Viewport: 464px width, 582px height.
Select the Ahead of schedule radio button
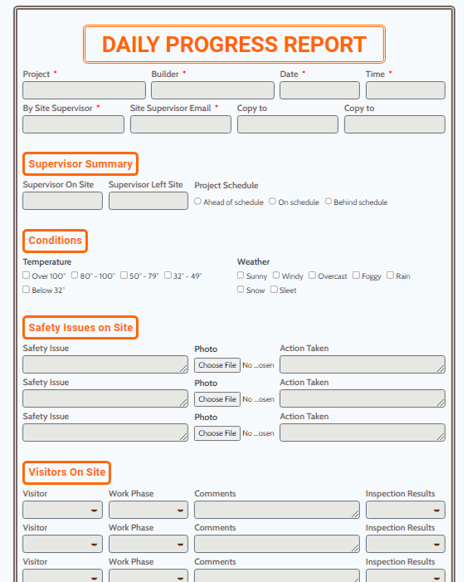[198, 201]
